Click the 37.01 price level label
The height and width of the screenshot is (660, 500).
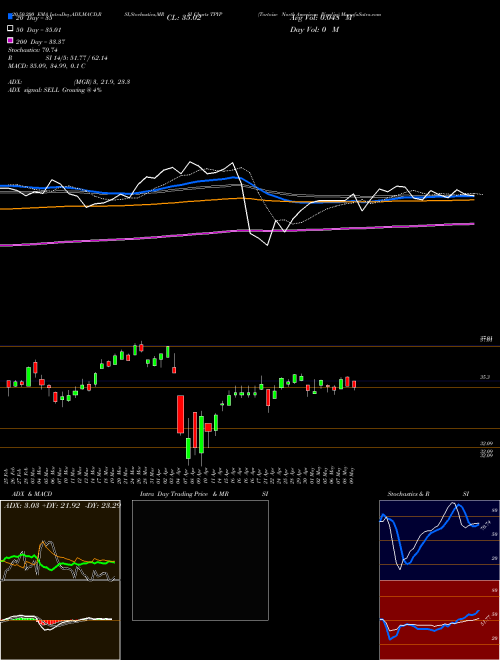[486, 339]
